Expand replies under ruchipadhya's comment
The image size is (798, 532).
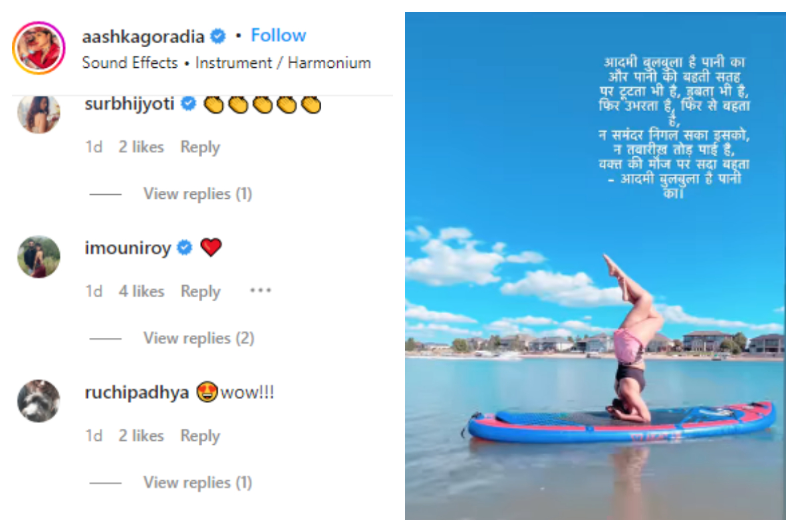198,483
